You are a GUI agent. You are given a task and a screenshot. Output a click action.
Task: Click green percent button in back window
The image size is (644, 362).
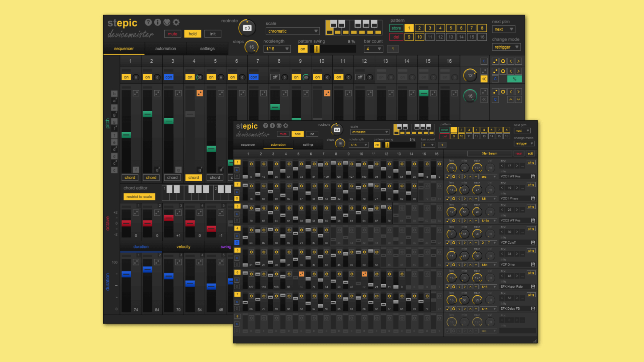coord(514,79)
